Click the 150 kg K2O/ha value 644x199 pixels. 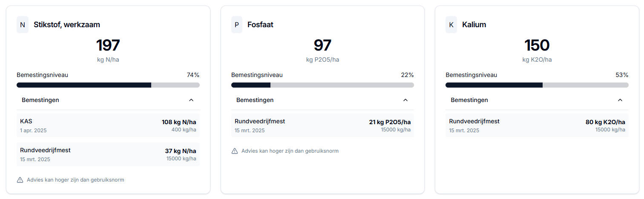click(537, 45)
